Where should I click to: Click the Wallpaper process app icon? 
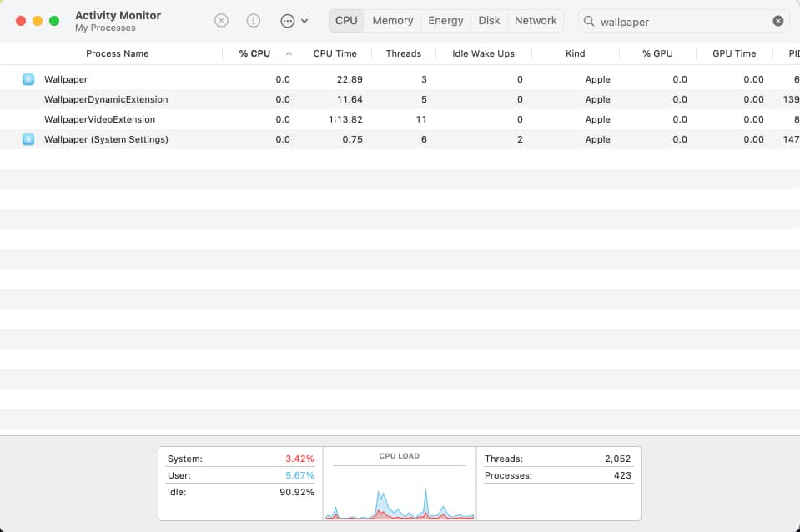point(28,79)
